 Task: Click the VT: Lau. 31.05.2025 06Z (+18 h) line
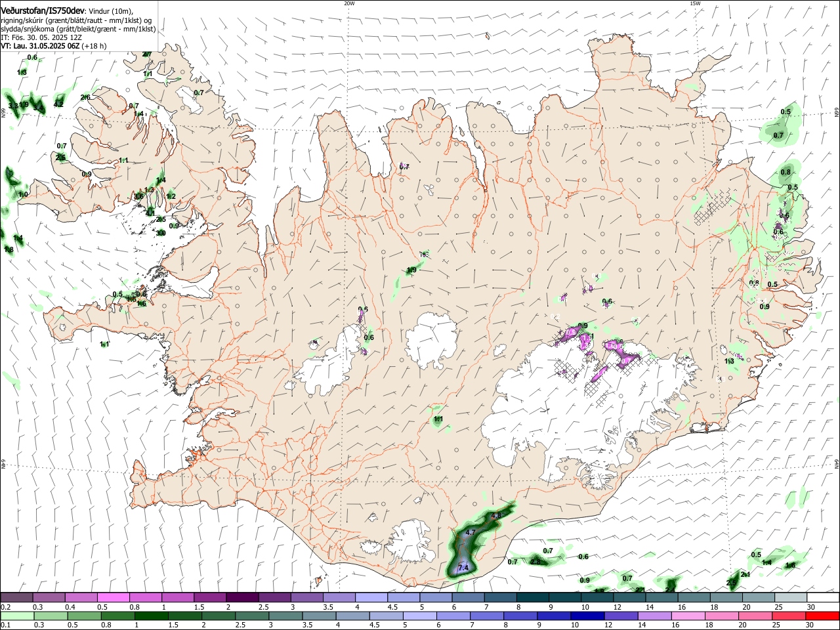pos(53,47)
